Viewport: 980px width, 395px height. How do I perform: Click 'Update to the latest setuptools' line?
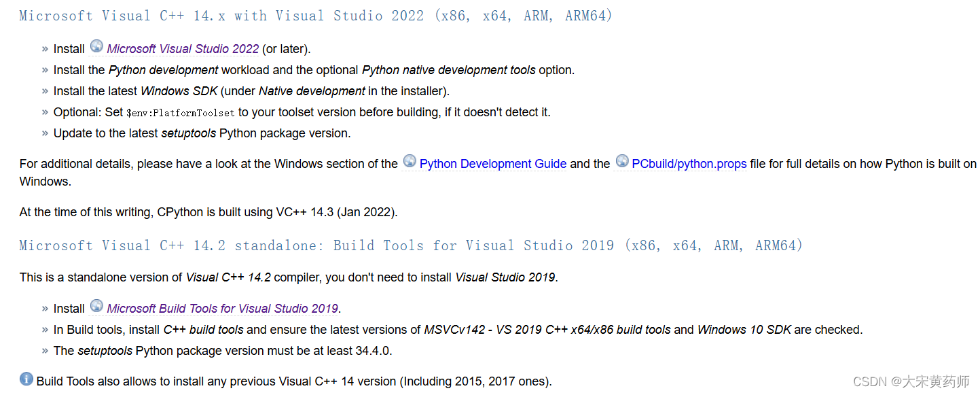click(x=202, y=133)
